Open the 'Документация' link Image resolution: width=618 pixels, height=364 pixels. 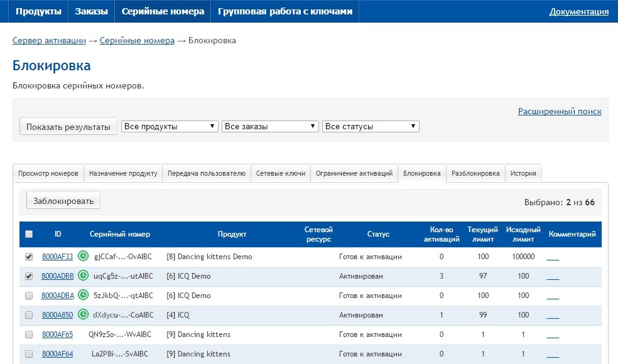[578, 11]
